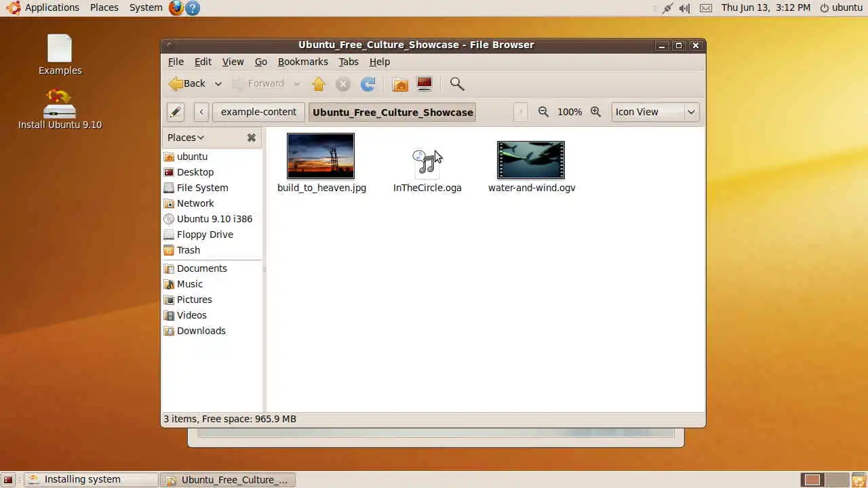Open the Bookmarks menu
The width and height of the screenshot is (868, 488).
tap(302, 62)
